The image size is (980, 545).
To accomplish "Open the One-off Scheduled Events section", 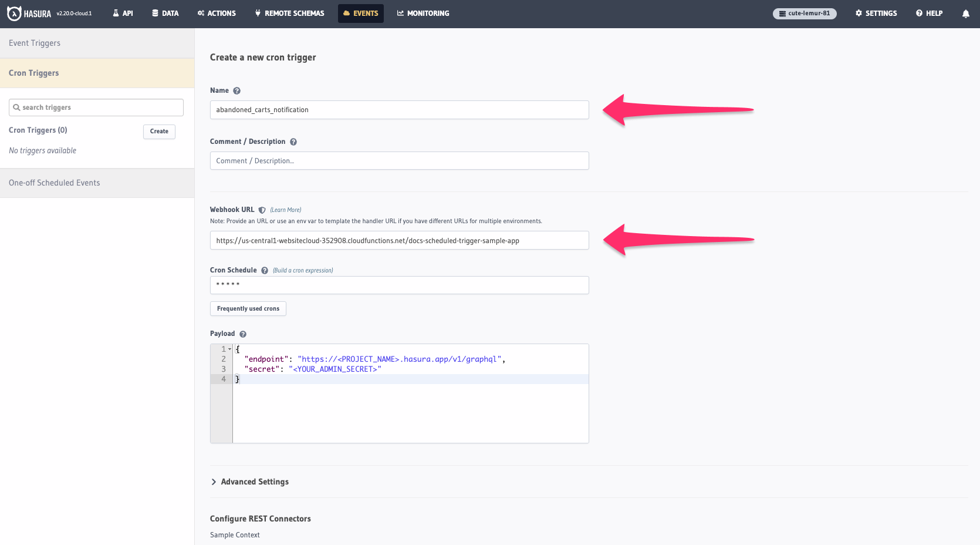I will (54, 183).
